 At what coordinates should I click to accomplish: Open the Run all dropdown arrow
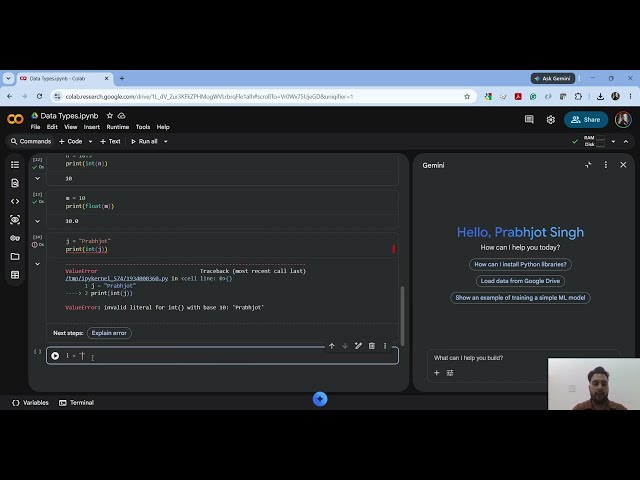coord(166,141)
